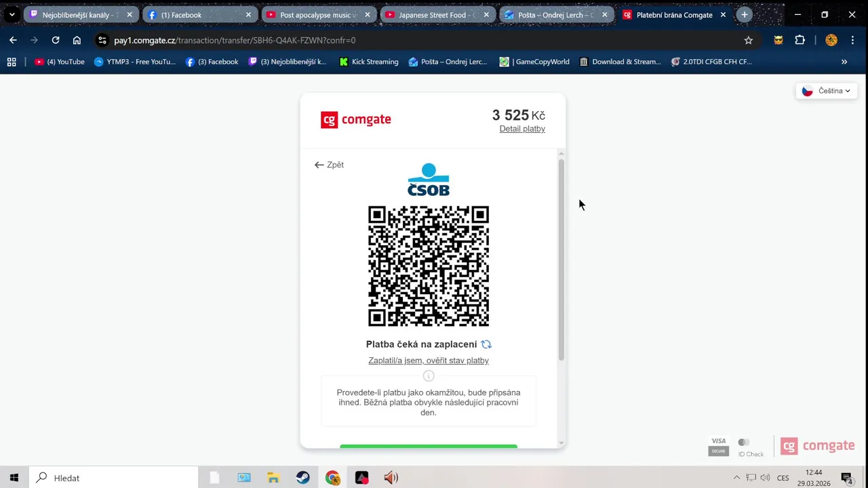Image resolution: width=868 pixels, height=488 pixels.
Task: Open the Download & Stream... bookmark
Action: (x=620, y=62)
